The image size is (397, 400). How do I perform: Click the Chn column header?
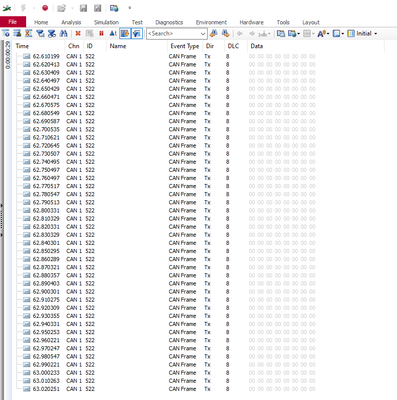[x=74, y=46]
